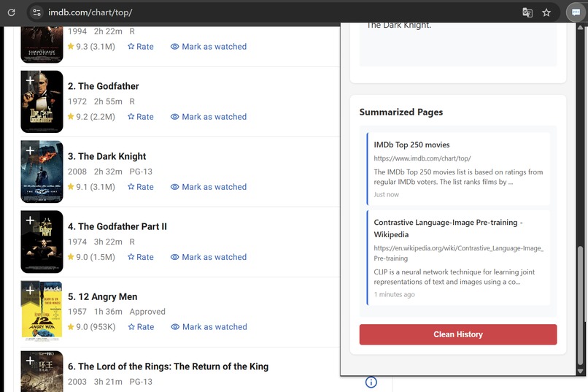Click the Clean History button
Image resolution: width=588 pixels, height=392 pixels.
tap(458, 334)
